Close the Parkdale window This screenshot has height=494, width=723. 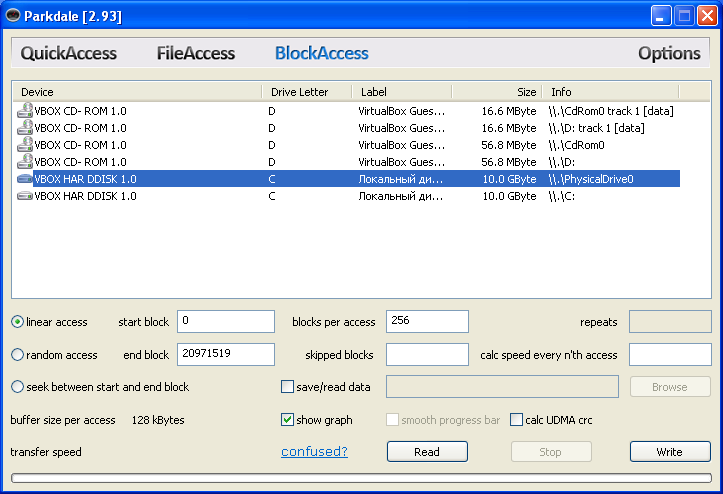tap(707, 16)
